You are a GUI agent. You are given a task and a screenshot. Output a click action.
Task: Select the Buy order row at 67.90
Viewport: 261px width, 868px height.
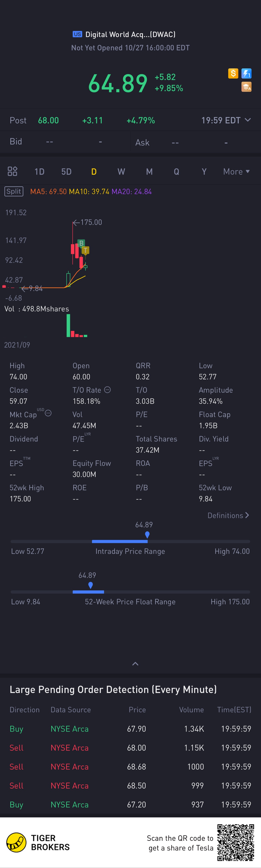pyautogui.click(x=130, y=729)
